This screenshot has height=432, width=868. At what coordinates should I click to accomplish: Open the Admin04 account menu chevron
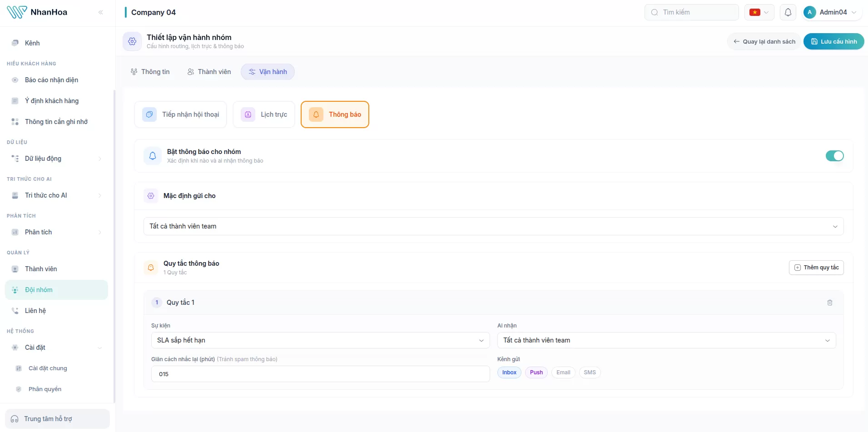click(854, 12)
